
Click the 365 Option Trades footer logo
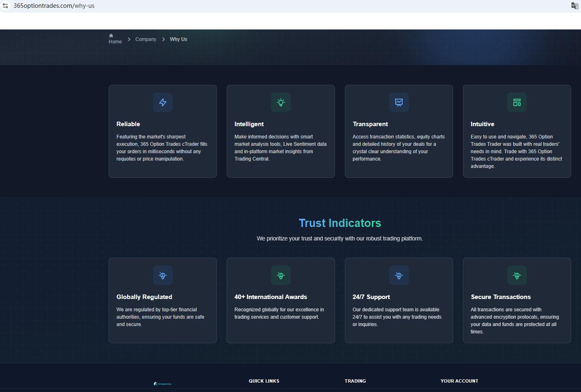point(162,384)
